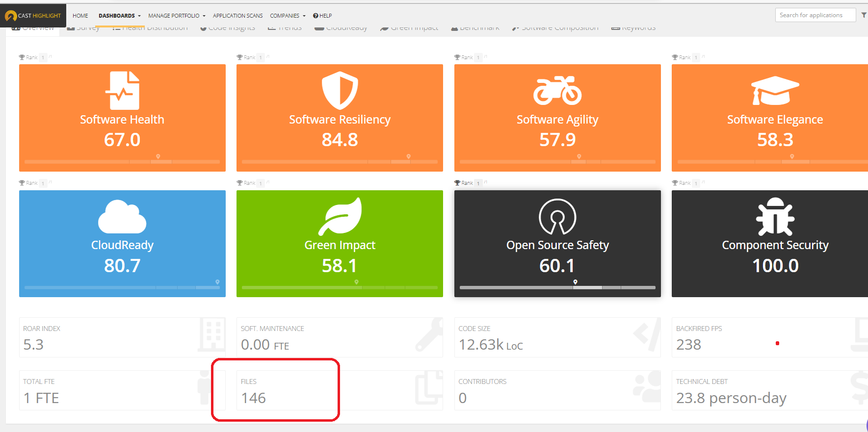
Task: Click the Component Security title text
Action: click(x=775, y=245)
